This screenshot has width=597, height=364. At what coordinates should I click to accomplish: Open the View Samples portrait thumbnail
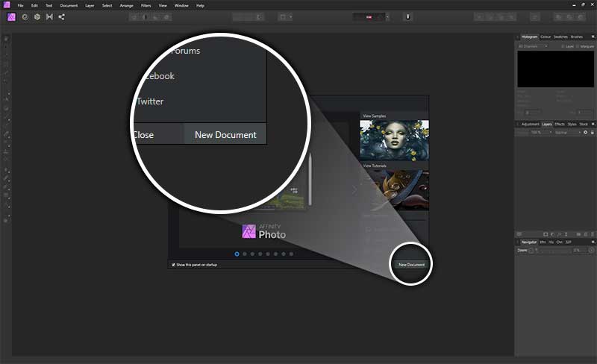394,140
